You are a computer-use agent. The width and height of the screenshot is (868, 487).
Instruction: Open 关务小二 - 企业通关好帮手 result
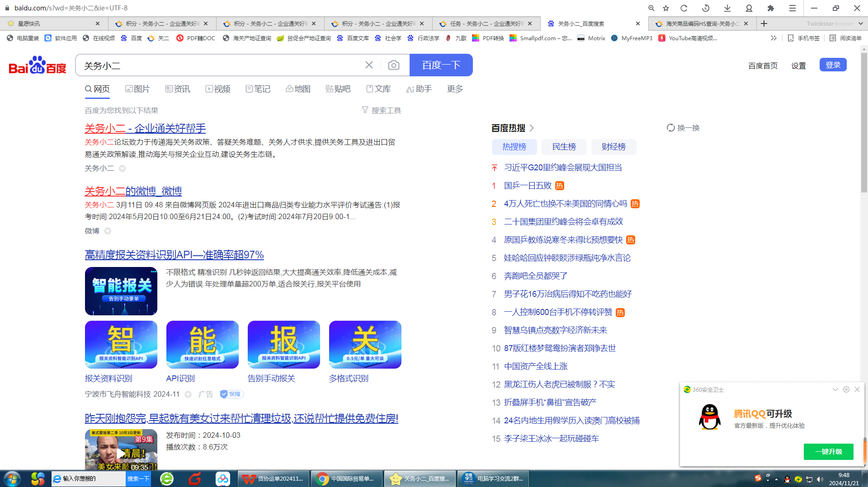[145, 128]
